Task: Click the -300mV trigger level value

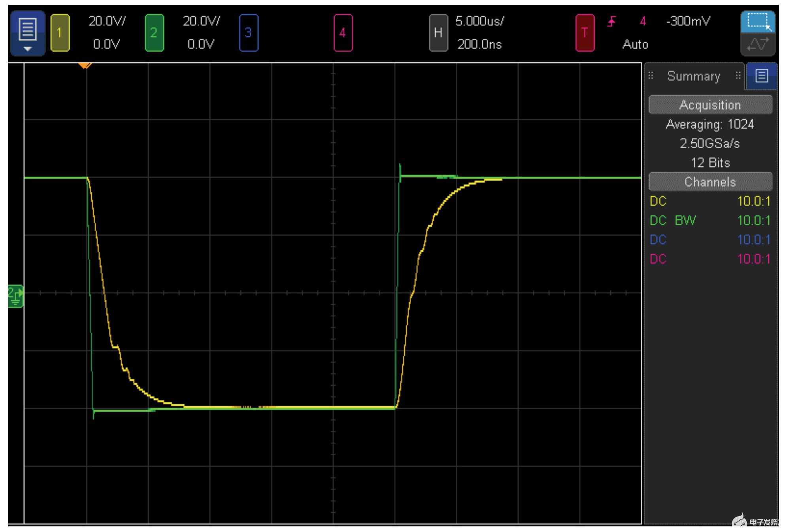Action: (688, 21)
